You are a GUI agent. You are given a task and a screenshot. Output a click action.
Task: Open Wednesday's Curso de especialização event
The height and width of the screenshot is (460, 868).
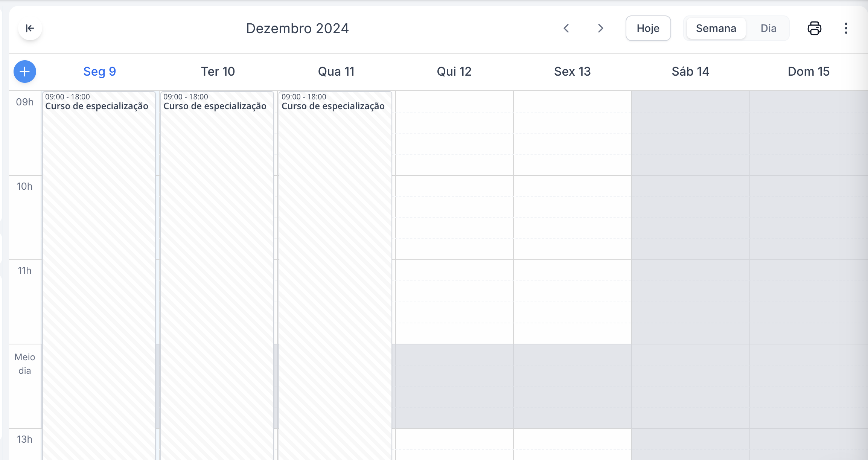[x=335, y=226]
